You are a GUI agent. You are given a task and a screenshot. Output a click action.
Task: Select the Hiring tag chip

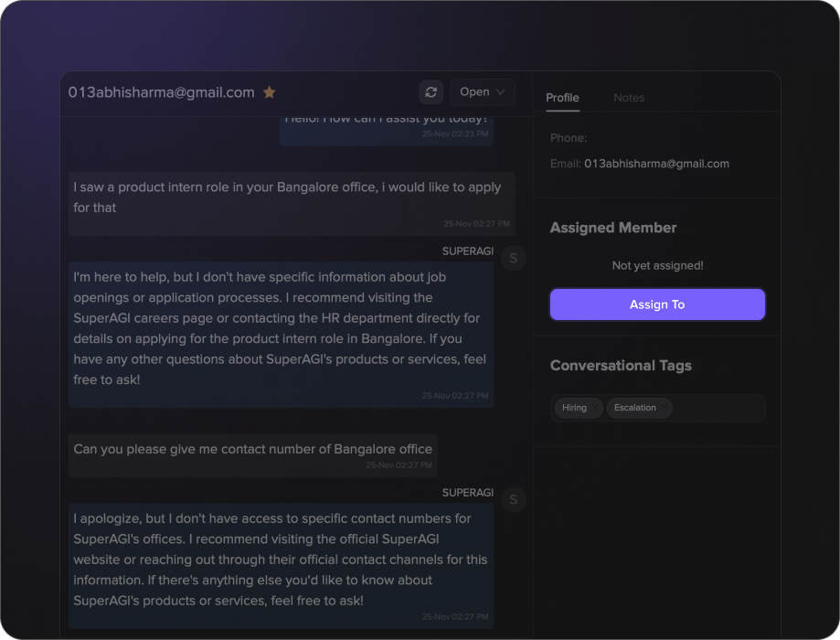(574, 408)
